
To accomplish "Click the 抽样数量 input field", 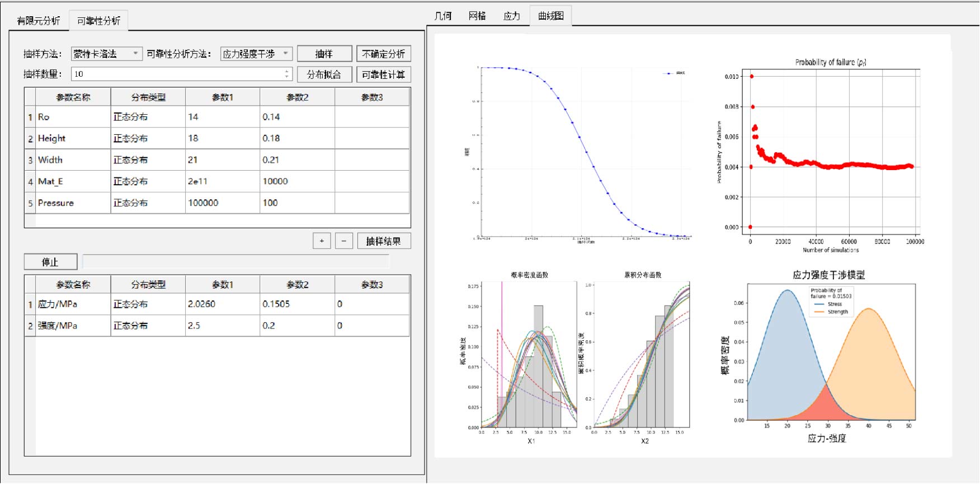I will [176, 74].
